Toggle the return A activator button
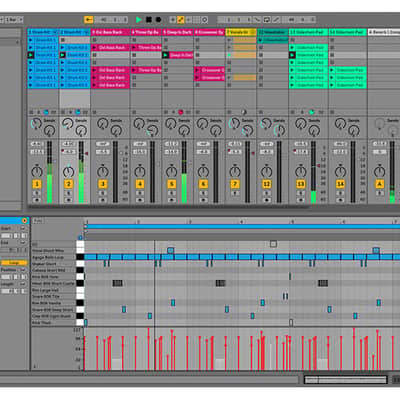400x400 pixels. [x=379, y=184]
